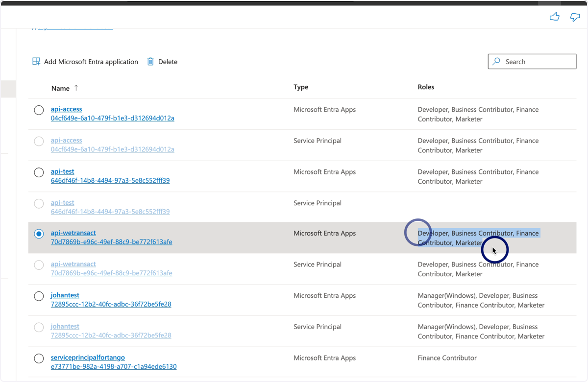Select radio button for api-access Entra Apps row
The height and width of the screenshot is (382, 588).
click(39, 110)
